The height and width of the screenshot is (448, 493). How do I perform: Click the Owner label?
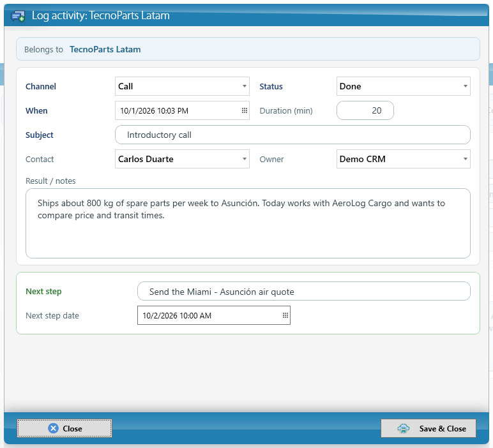point(271,160)
